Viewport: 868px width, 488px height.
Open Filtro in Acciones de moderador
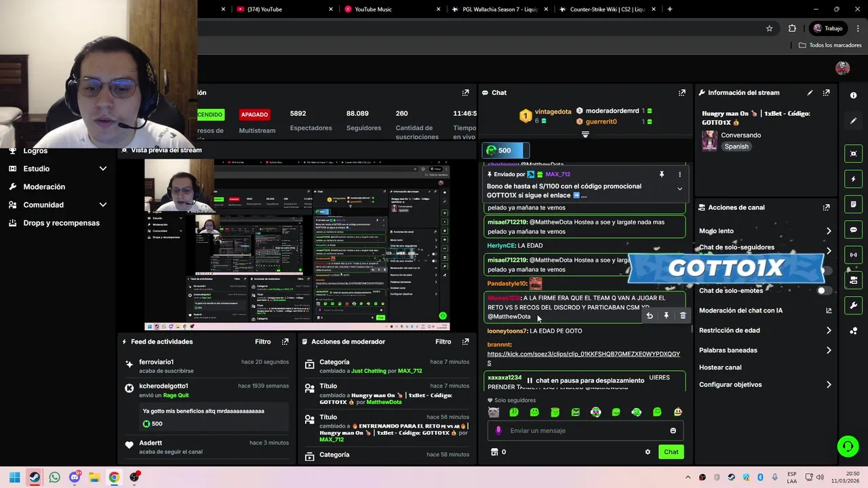(x=443, y=342)
